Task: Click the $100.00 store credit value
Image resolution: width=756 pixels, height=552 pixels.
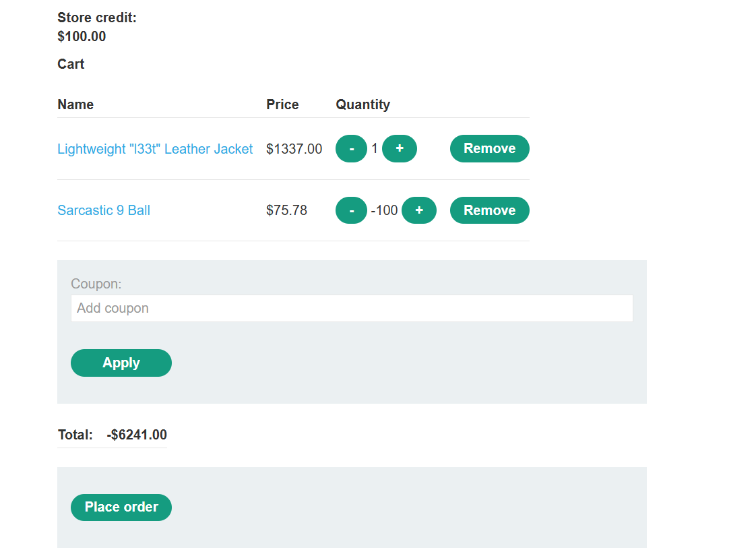Action: tap(82, 36)
